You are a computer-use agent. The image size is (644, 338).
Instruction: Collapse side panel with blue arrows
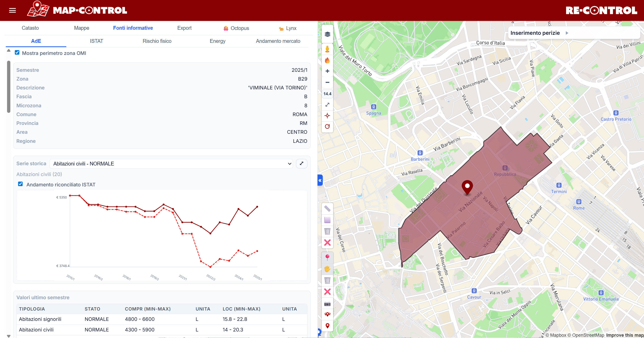(x=320, y=180)
